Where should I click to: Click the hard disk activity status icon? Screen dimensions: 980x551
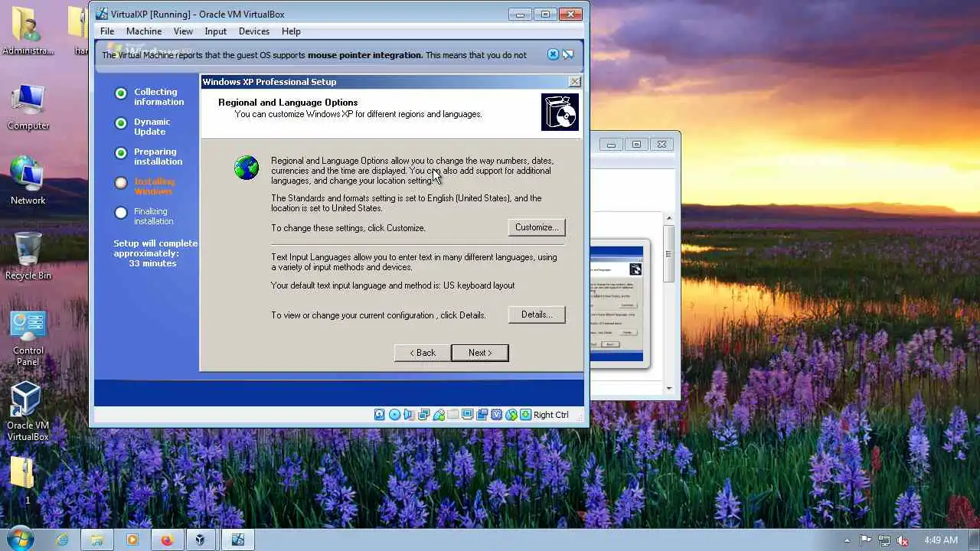point(379,415)
